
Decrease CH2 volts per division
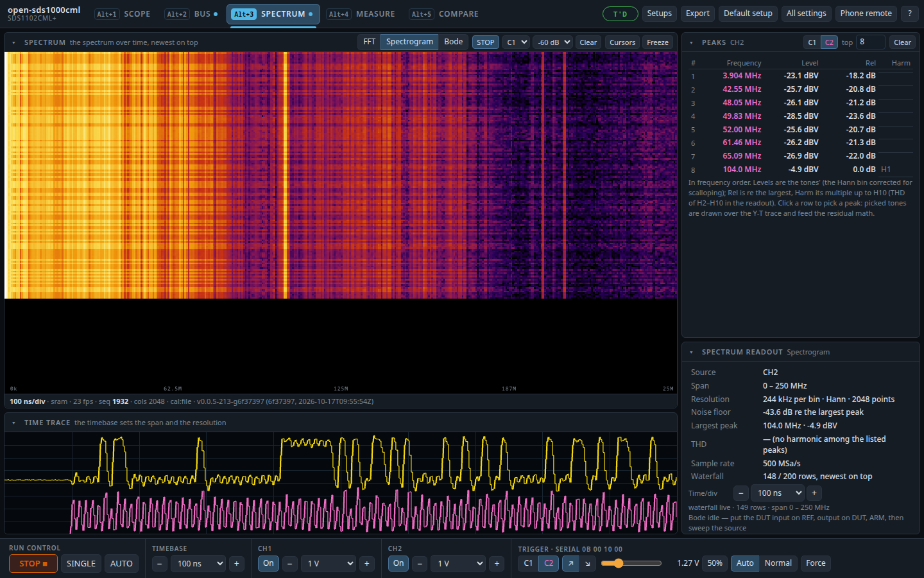(x=420, y=564)
